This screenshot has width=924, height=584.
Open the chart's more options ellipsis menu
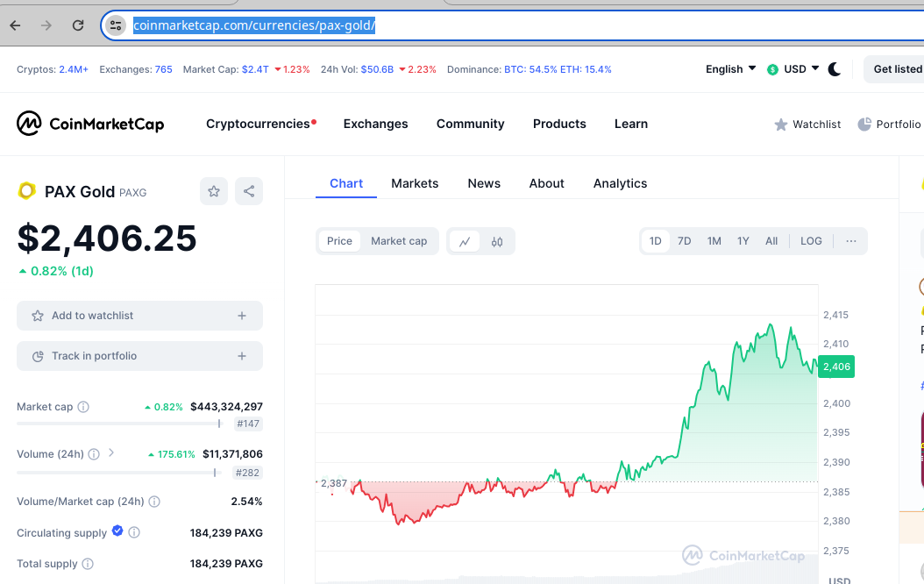851,241
